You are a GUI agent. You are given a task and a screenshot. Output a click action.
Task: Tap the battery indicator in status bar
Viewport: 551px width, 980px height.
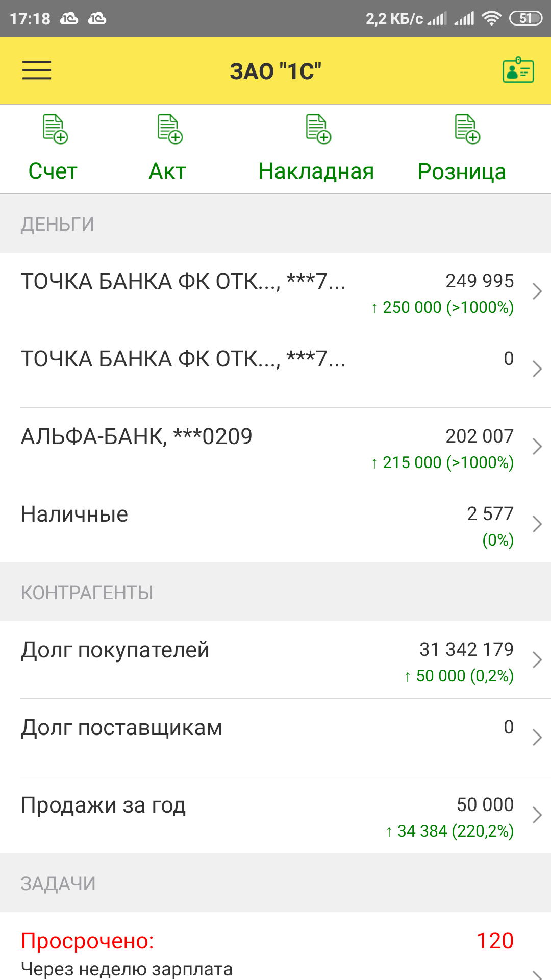[525, 19]
